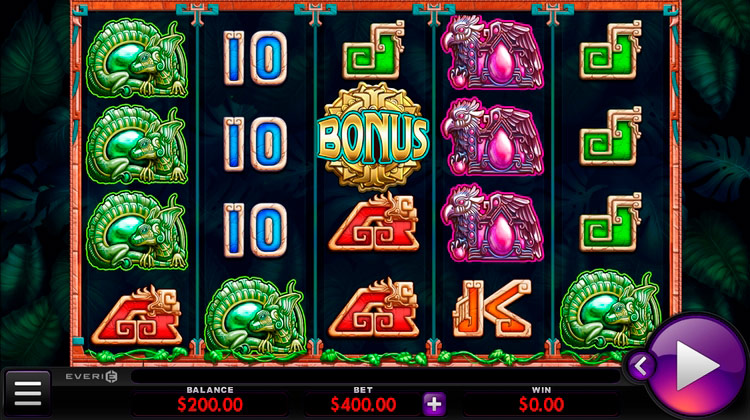This screenshot has height=420, width=750.
Task: Click the bottom red glyph on third reel
Action: [374, 308]
